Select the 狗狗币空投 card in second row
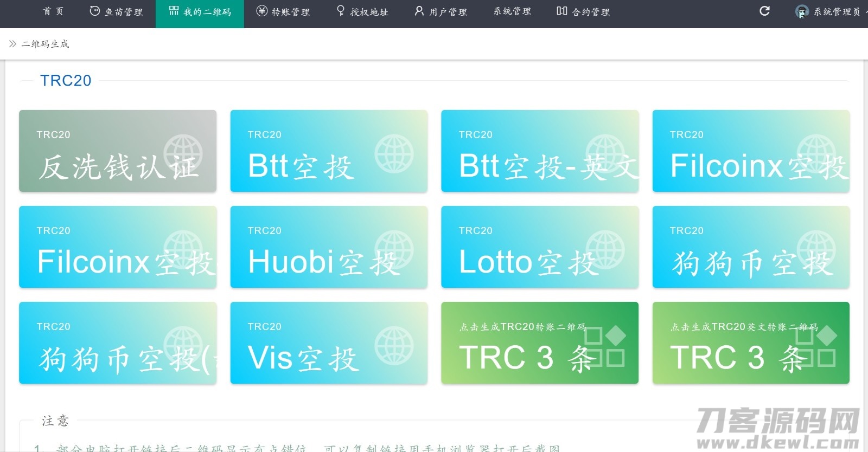The height and width of the screenshot is (452, 868). click(751, 247)
